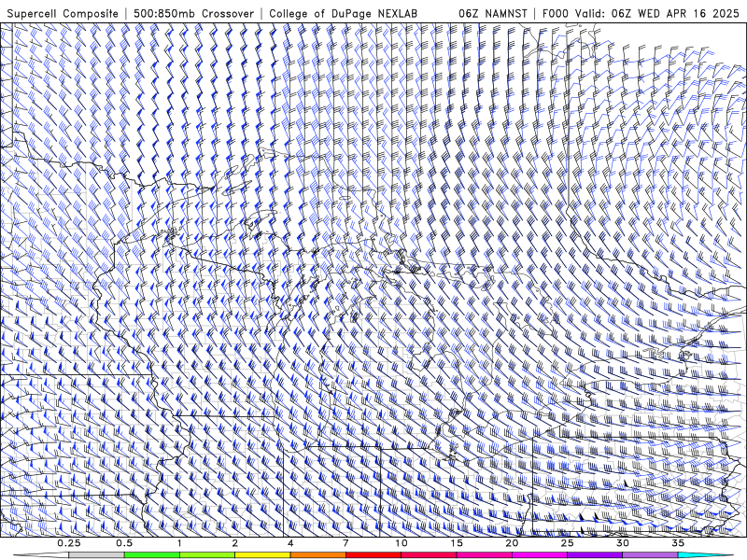Click the orange 4–7 colorbar segment
747x560 pixels.
pyautogui.click(x=317, y=555)
